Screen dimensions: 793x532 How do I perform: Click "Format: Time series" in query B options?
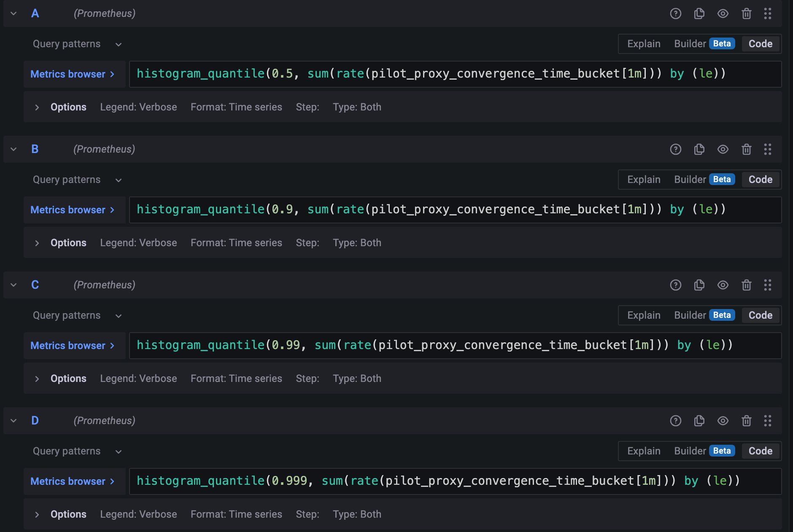point(236,243)
